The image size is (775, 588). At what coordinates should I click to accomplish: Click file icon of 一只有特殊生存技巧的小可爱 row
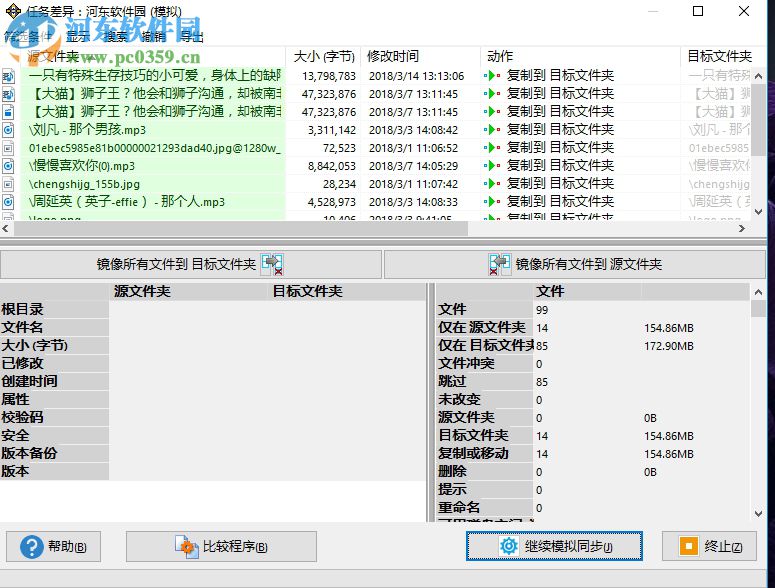[8, 76]
